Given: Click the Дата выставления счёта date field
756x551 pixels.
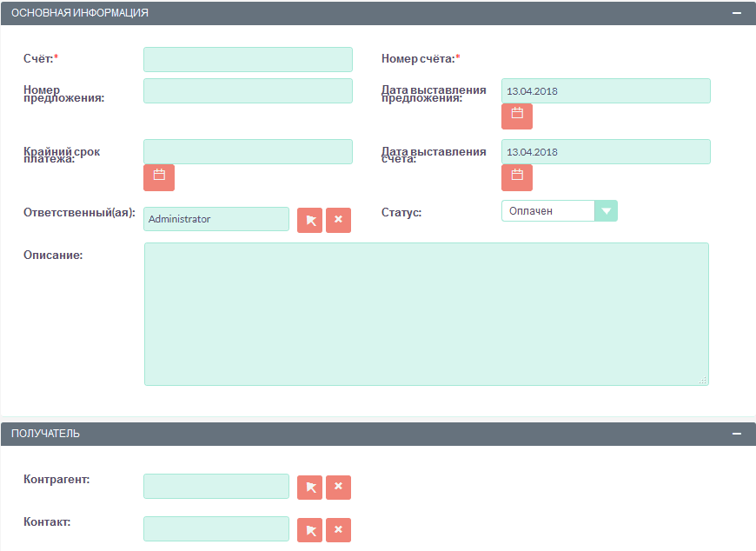Looking at the screenshot, I should [606, 151].
